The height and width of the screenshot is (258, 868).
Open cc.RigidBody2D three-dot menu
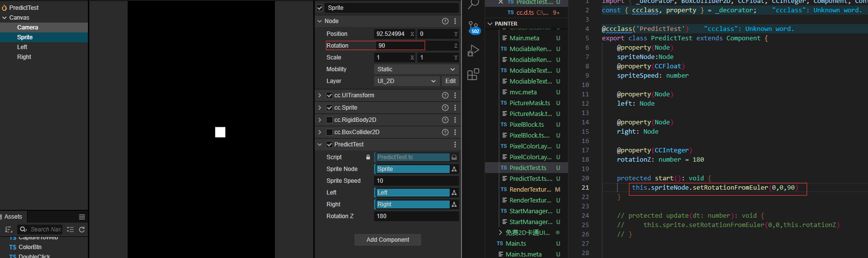pyautogui.click(x=455, y=120)
